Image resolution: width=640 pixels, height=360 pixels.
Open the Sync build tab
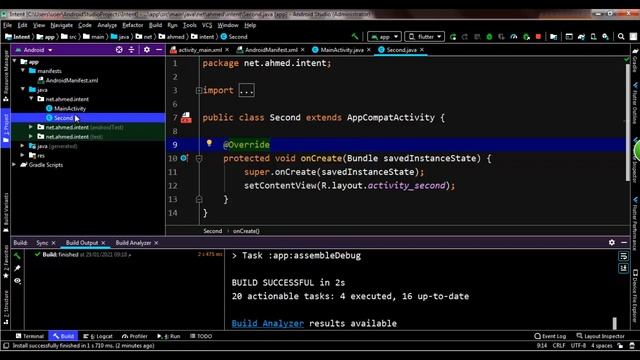pos(42,243)
